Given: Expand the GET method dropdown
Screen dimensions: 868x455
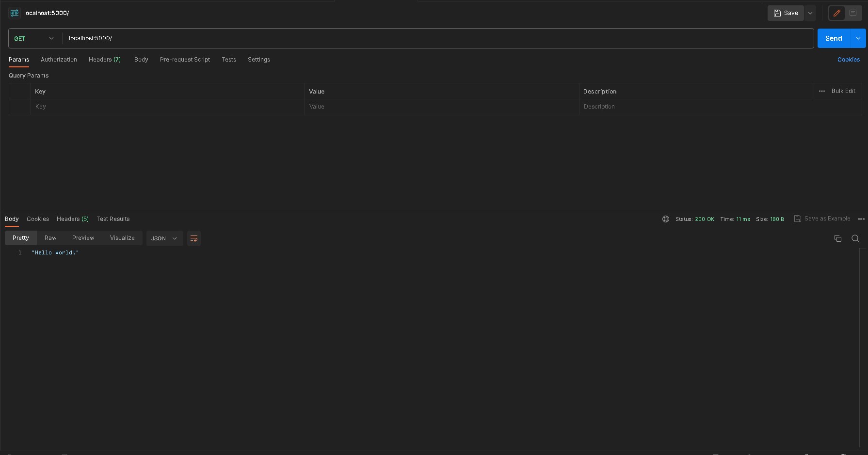Looking at the screenshot, I should coord(34,38).
